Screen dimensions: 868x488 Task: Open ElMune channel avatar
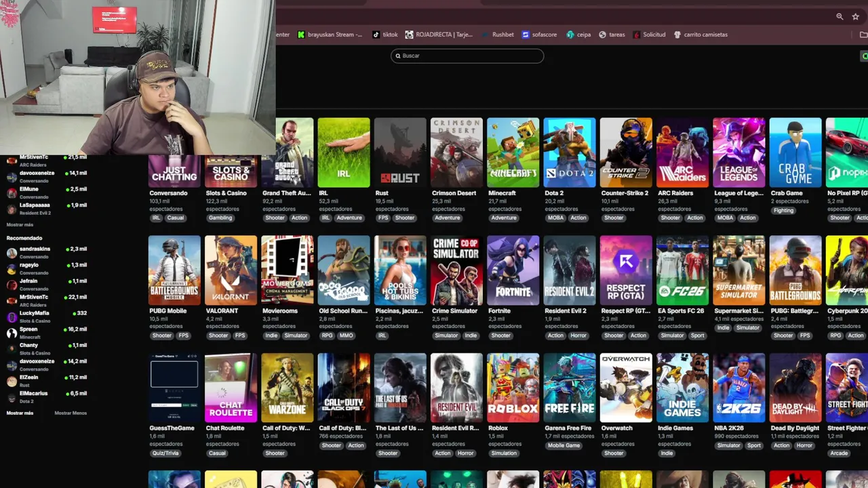[x=12, y=192]
